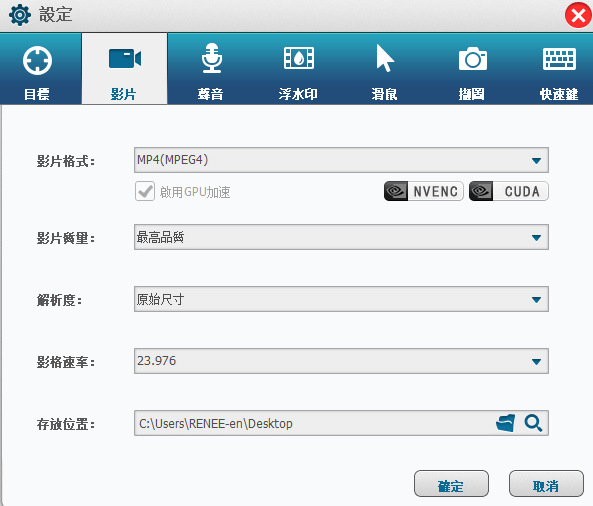Viewport: 593px width, 506px height.
Task: Open the 目標 target tab icon
Action: (37, 60)
